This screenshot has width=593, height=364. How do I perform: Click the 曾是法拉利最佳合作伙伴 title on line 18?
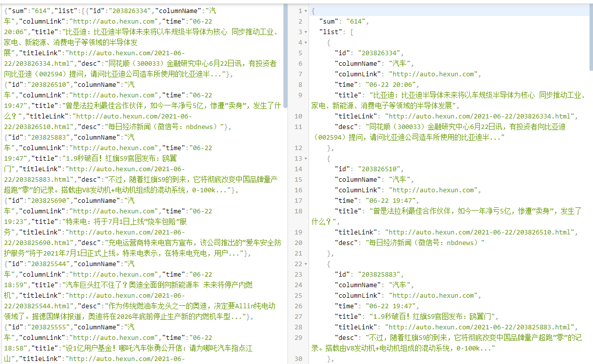coord(446,216)
